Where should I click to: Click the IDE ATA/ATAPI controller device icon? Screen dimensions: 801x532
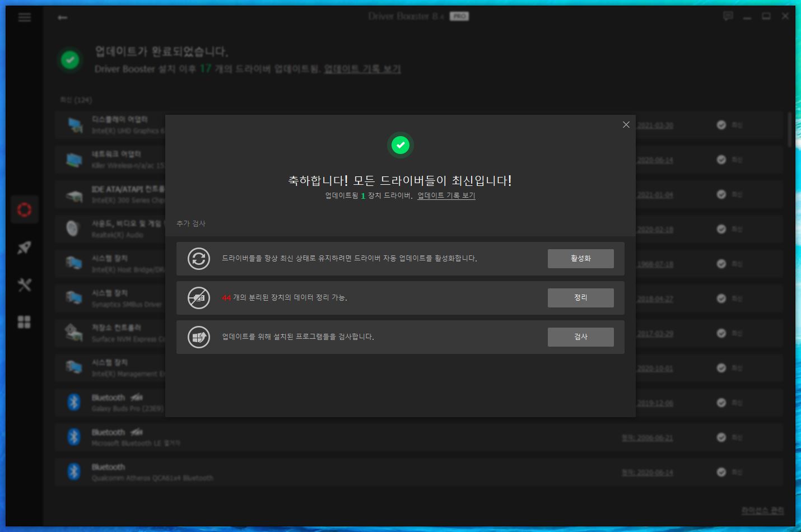point(74,195)
